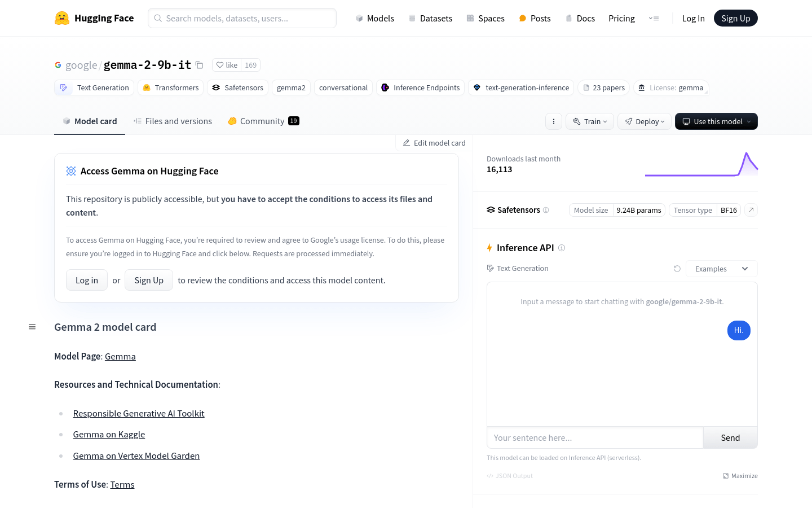The height and width of the screenshot is (508, 812).
Task: Go to Docs in navigation
Action: coord(580,18)
